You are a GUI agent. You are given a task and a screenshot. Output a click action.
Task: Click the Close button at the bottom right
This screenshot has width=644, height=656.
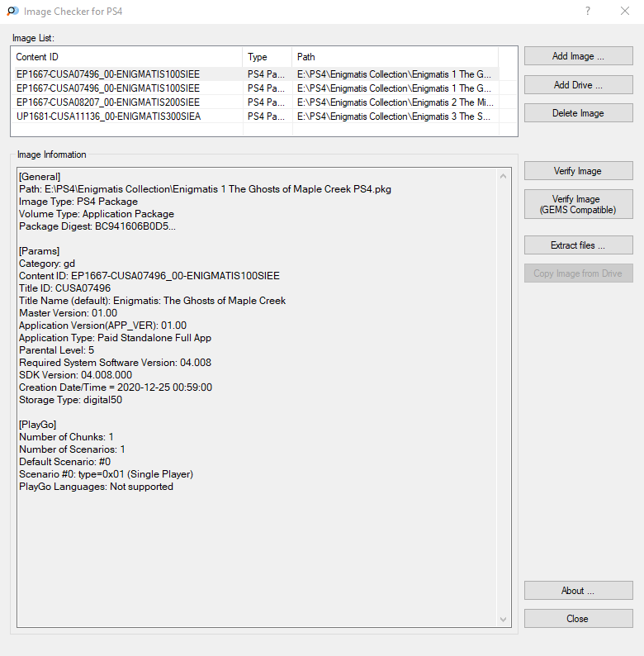(x=578, y=618)
